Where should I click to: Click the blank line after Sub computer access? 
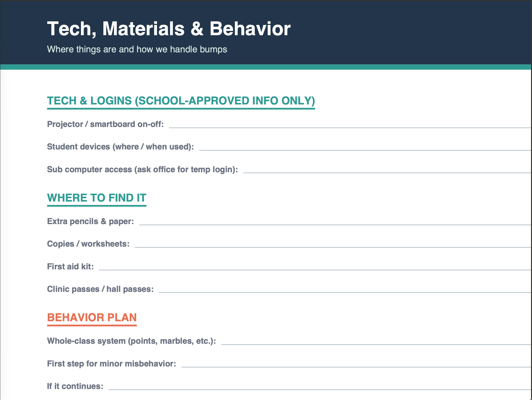click(387, 173)
